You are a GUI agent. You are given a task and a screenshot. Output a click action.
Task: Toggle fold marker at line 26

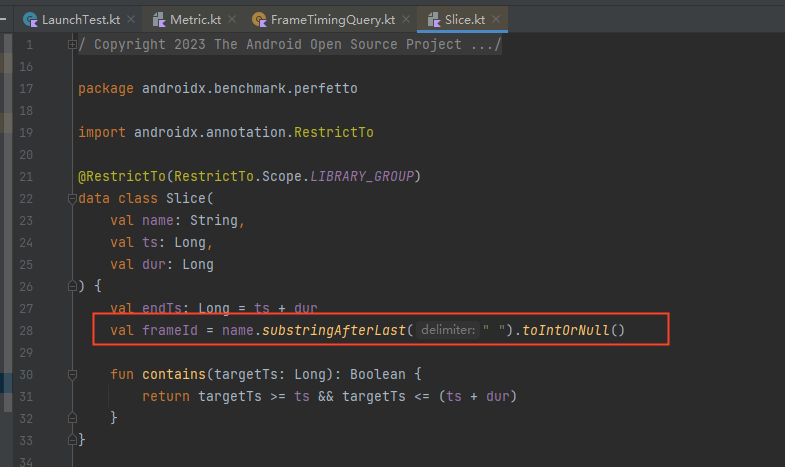pyautogui.click(x=72, y=286)
